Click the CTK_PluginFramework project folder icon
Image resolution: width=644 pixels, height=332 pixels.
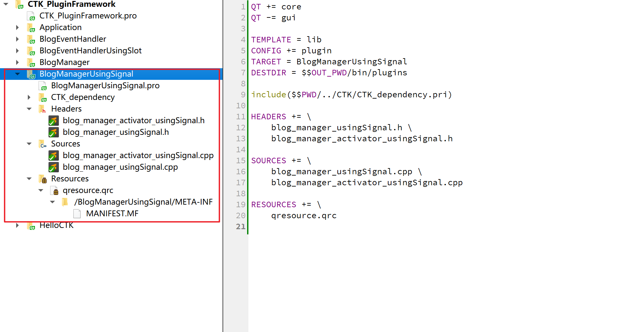tap(19, 4)
